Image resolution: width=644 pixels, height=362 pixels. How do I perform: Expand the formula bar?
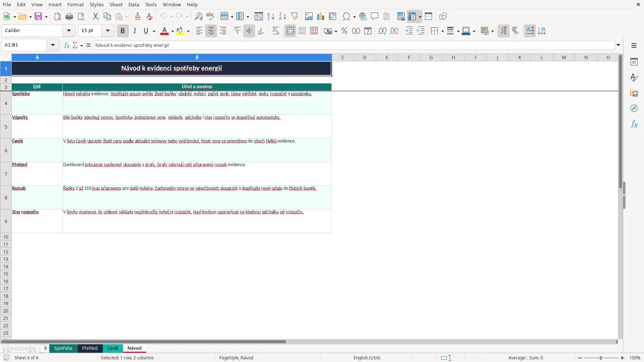(x=618, y=45)
